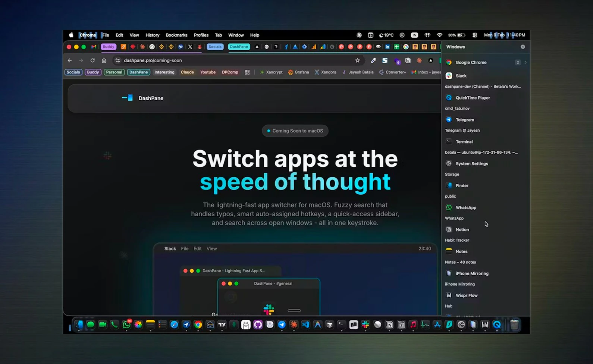Open the Music app in Dock
This screenshot has height=364, width=593.
(x=413, y=324)
